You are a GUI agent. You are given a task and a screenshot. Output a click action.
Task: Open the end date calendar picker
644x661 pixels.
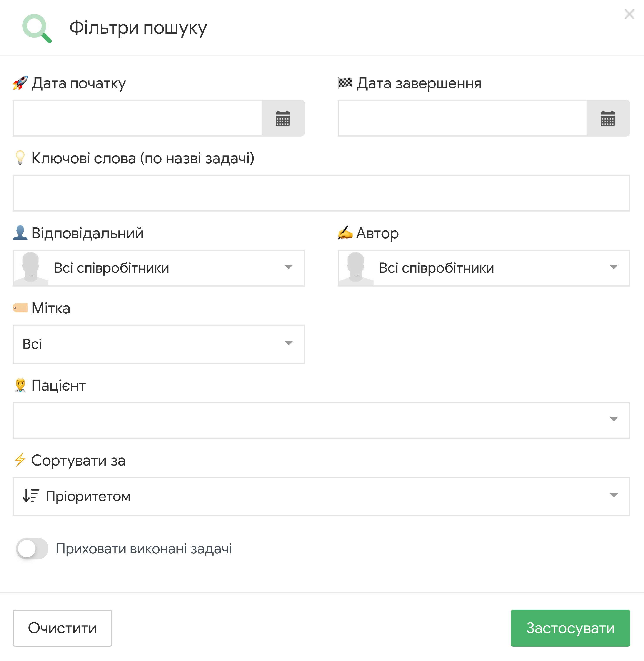(x=607, y=118)
